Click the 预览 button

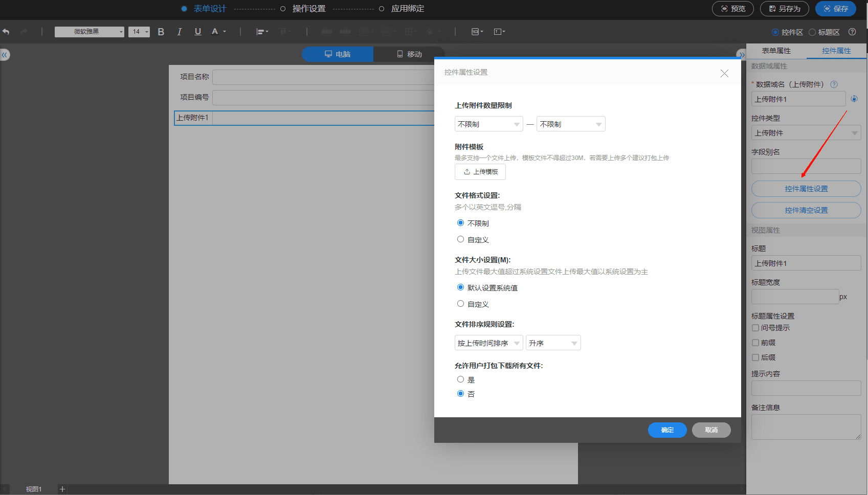click(x=733, y=9)
